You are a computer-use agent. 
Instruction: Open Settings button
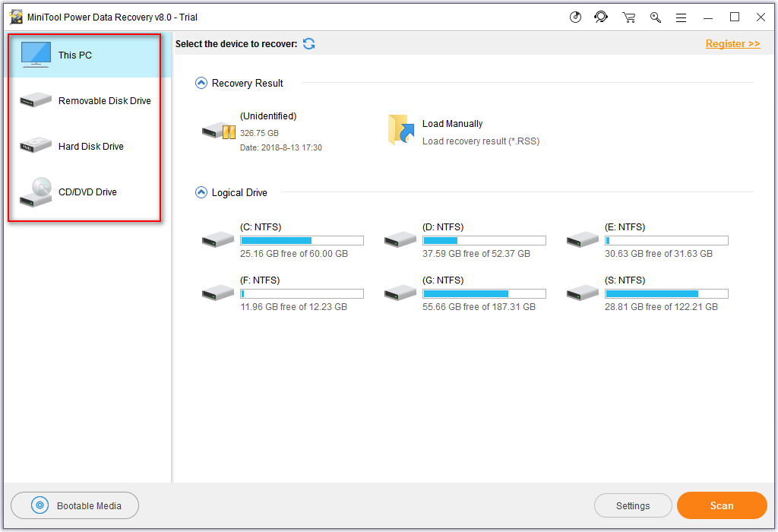pos(633,505)
